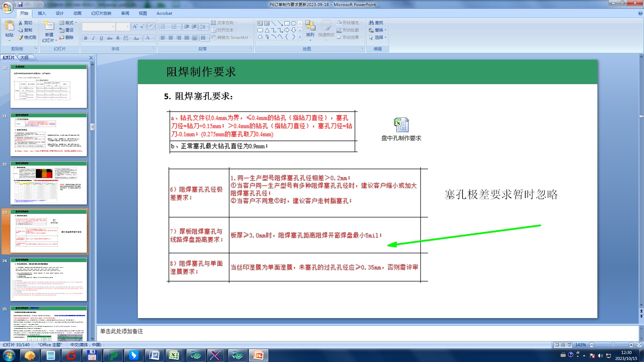644x362 pixels.
Task: Toggle Italic formatting button
Action: click(x=94, y=38)
